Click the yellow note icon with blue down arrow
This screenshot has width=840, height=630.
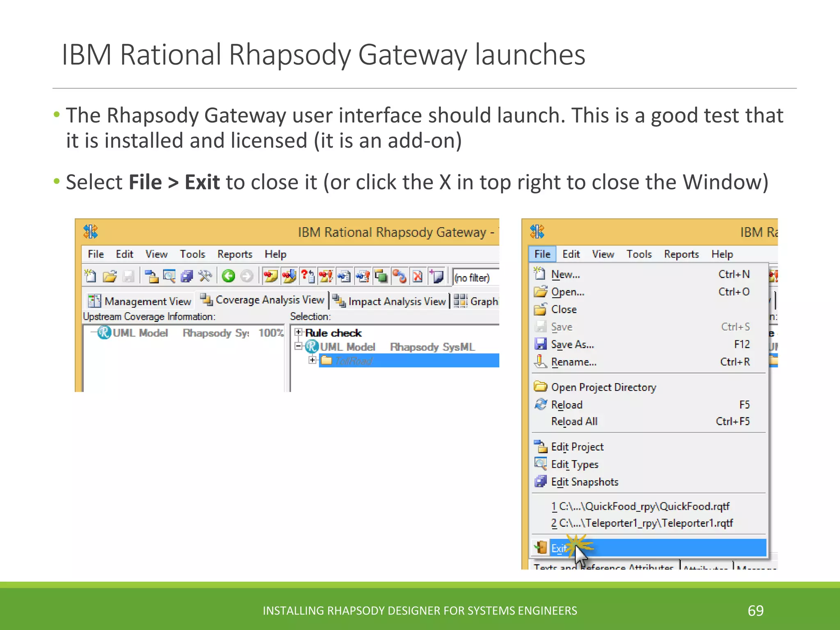tap(289, 276)
